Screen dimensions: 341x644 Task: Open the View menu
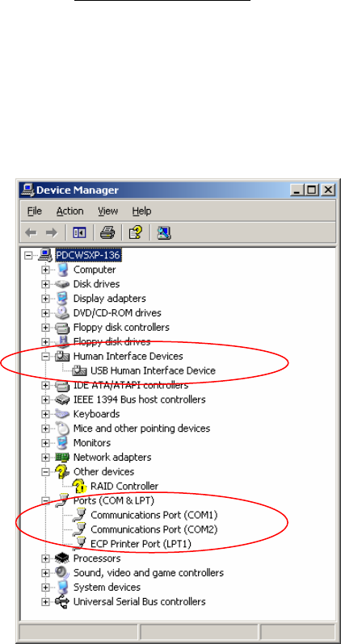pyautogui.click(x=107, y=211)
